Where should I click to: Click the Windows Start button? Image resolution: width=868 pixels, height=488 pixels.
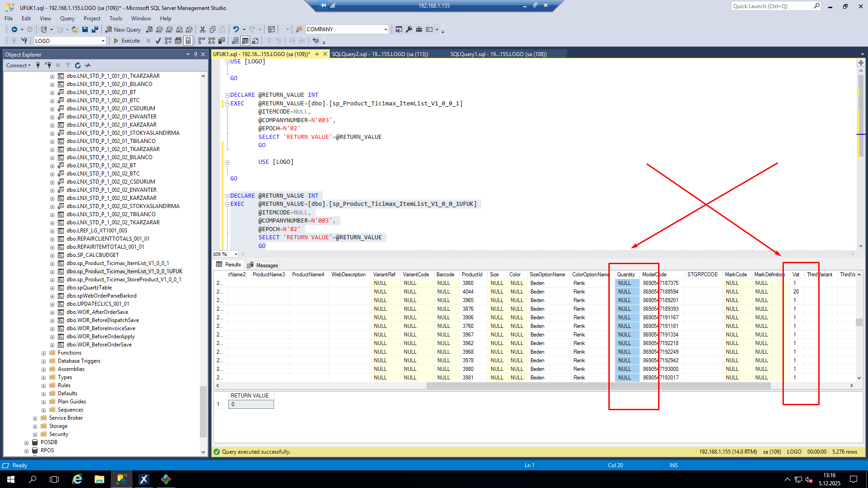[x=11, y=479]
